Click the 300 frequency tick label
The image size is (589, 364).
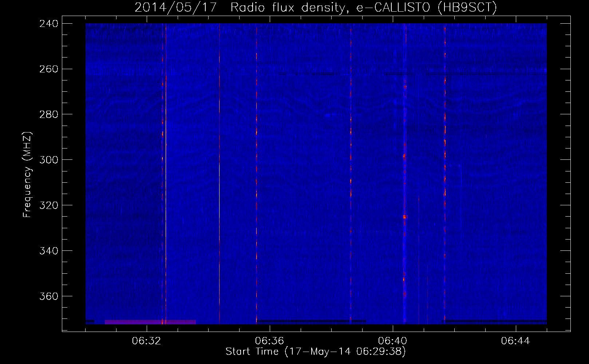click(x=49, y=160)
